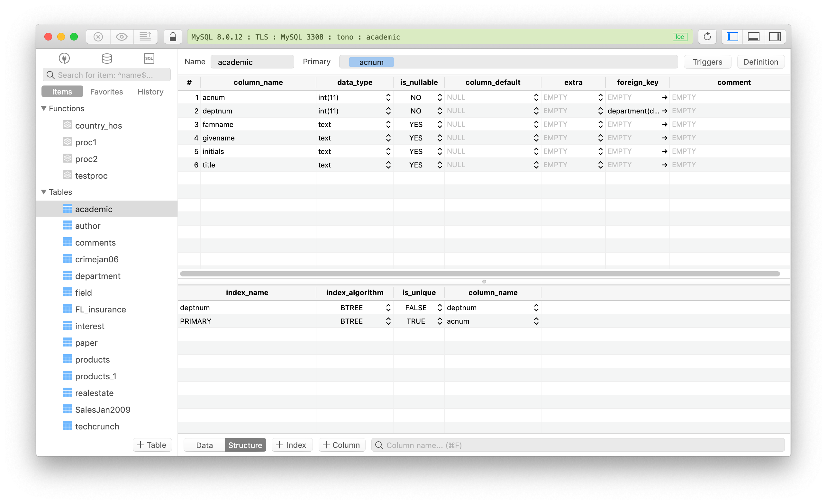Click the refresh/reload icon in toolbar

(x=706, y=37)
